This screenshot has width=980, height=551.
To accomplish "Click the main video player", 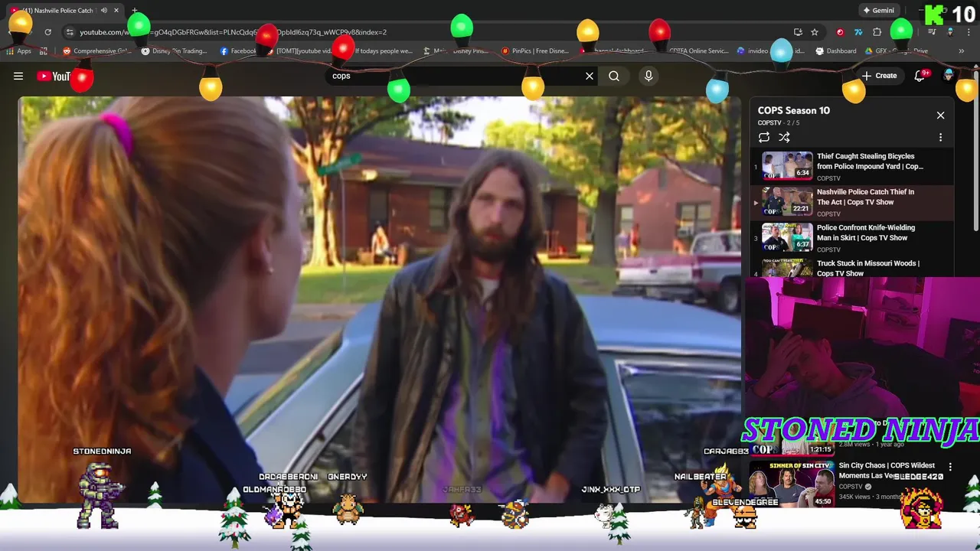I will point(380,300).
